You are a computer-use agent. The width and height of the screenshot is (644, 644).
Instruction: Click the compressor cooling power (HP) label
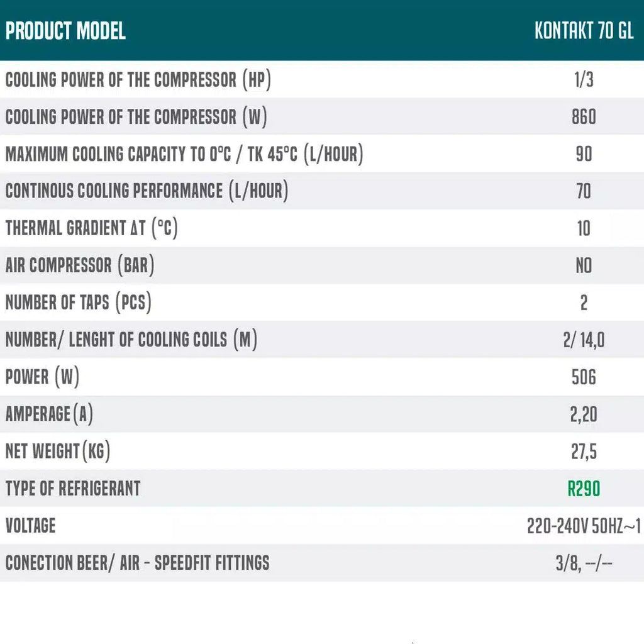tap(138, 80)
